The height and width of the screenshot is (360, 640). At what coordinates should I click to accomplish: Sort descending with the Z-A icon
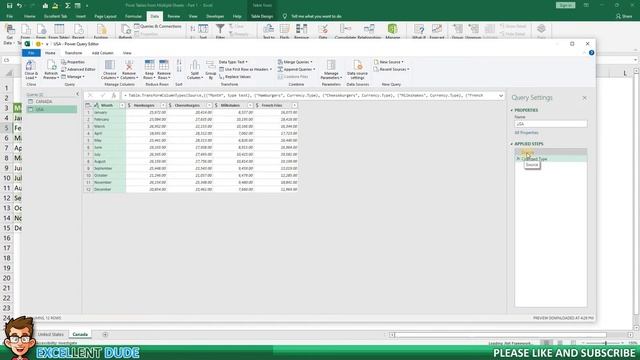pos(179,69)
